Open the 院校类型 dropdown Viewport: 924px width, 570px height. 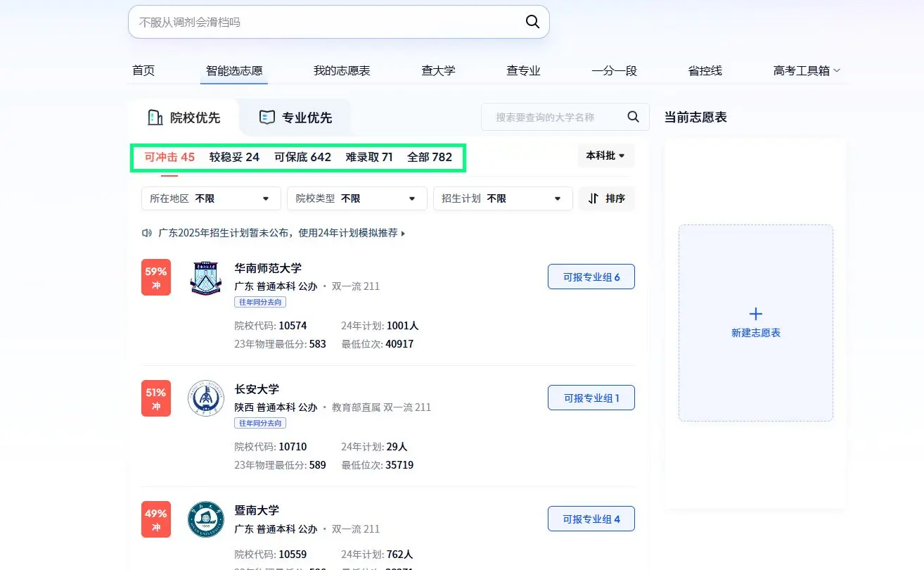tap(357, 198)
